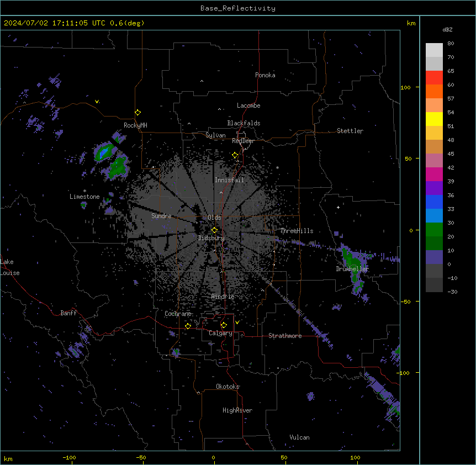Click the yellow station marker near Olds
Screen dimensions: 476x465
214,230
